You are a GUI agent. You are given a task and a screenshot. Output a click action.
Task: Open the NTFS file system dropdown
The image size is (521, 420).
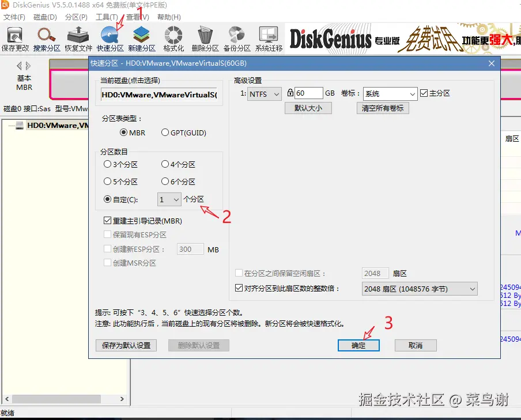[x=265, y=94]
